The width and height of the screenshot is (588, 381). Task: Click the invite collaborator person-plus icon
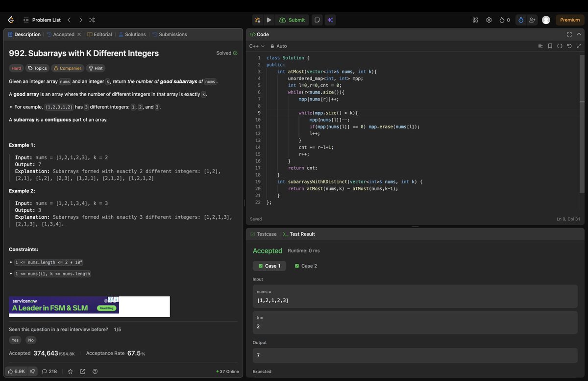(x=533, y=20)
